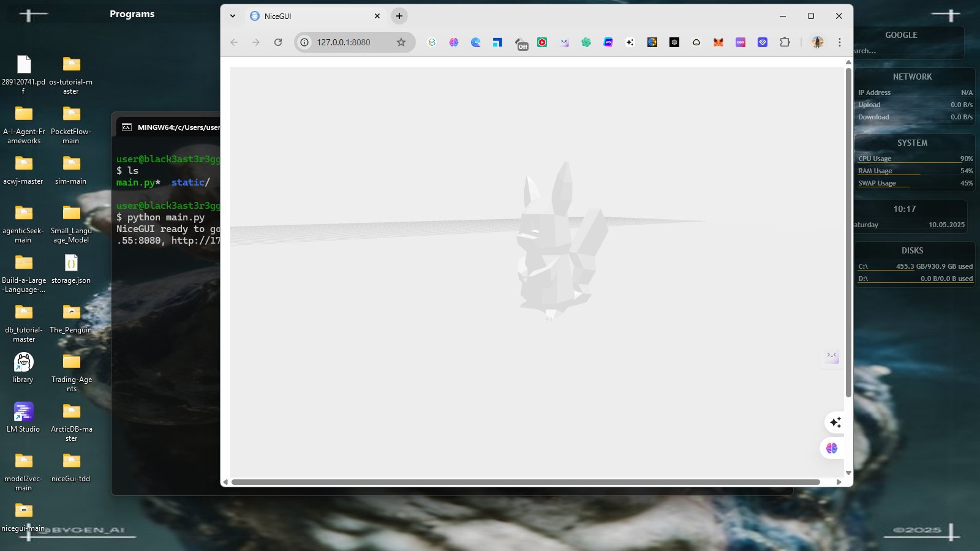Screen dimensions: 980x551
Task: Open the Chrome profile avatar
Action: (x=818, y=42)
